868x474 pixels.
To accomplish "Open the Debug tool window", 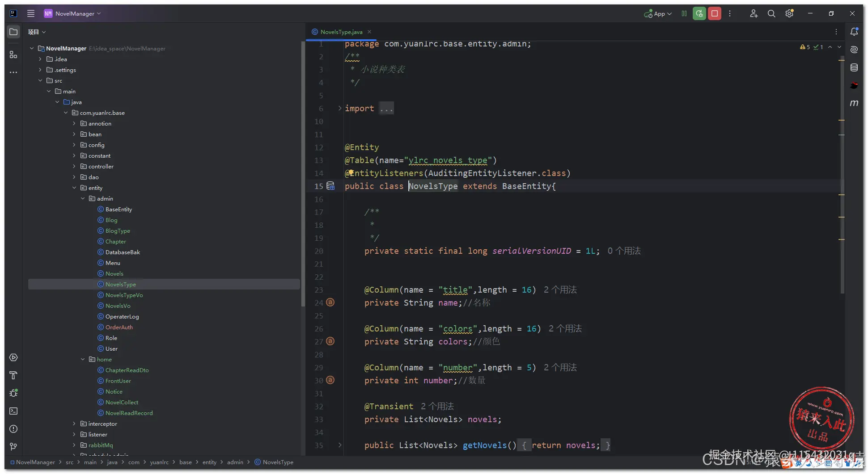I will [x=13, y=393].
